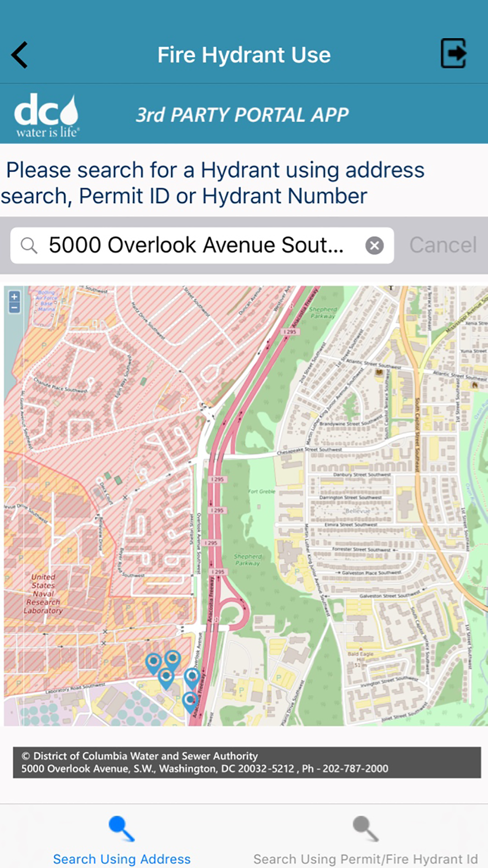
Task: Click the Forrester Street Southwest label
Action: pyautogui.click(x=361, y=549)
